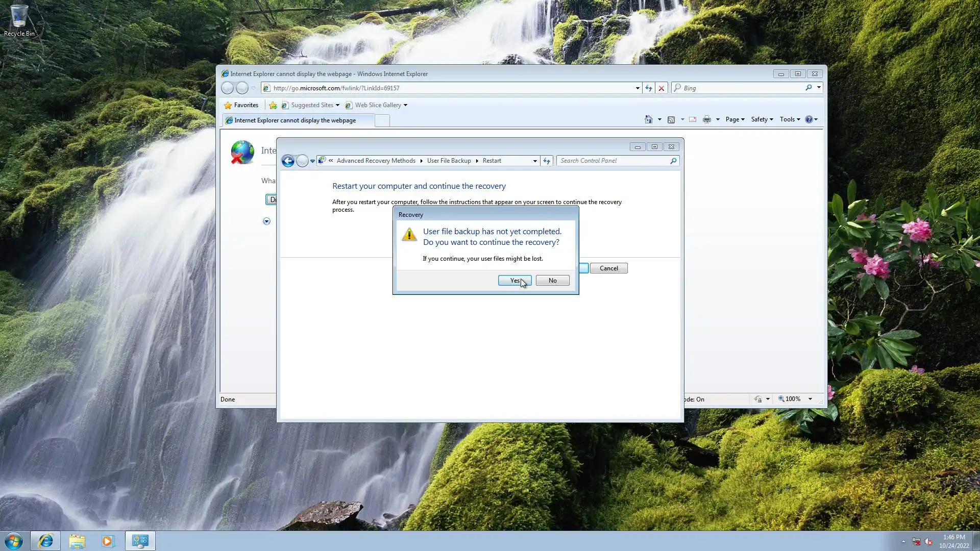The image size is (980, 551).
Task: Click the Refresh icon beside address bar
Action: click(x=648, y=88)
